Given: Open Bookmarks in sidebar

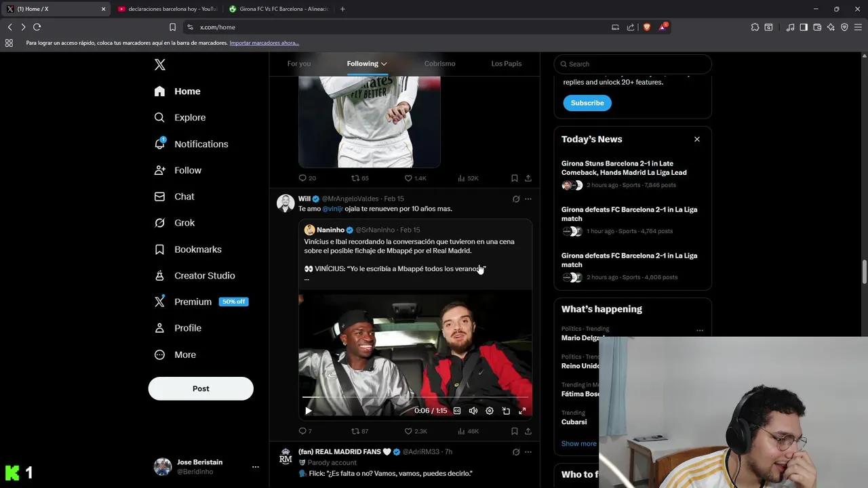Looking at the screenshot, I should tap(188, 249).
